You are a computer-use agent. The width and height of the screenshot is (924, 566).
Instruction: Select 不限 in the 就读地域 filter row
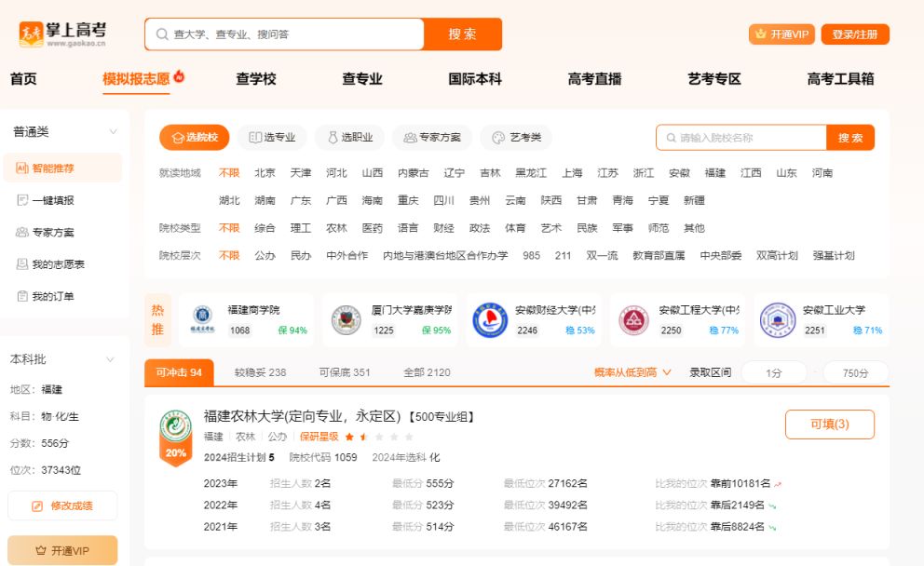(x=229, y=172)
